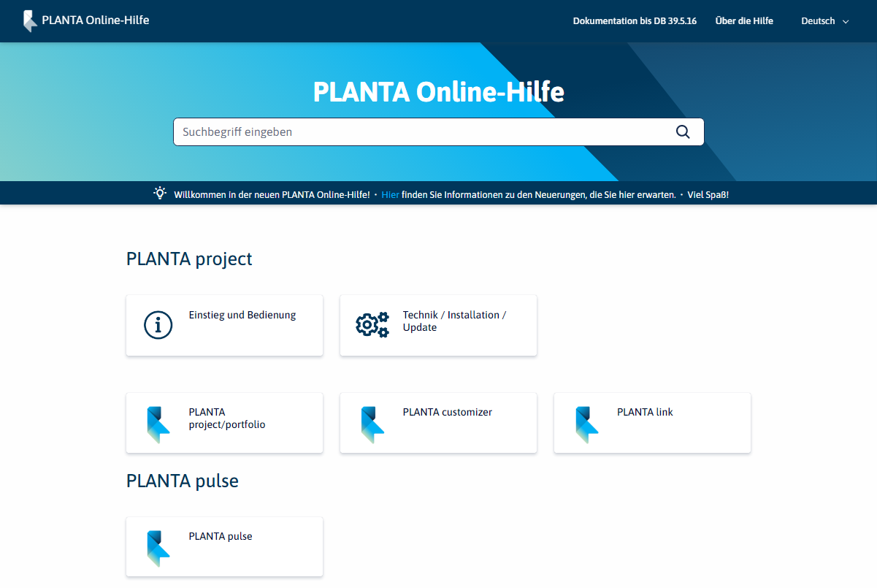
Task: Open the PLANTA link card title
Action: (x=645, y=412)
